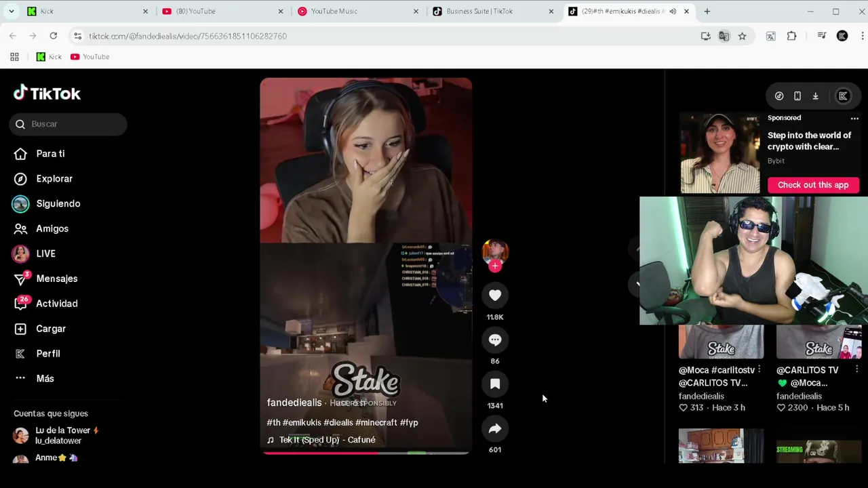The image size is (868, 488).
Task: Click the address bar URL
Action: click(188, 36)
